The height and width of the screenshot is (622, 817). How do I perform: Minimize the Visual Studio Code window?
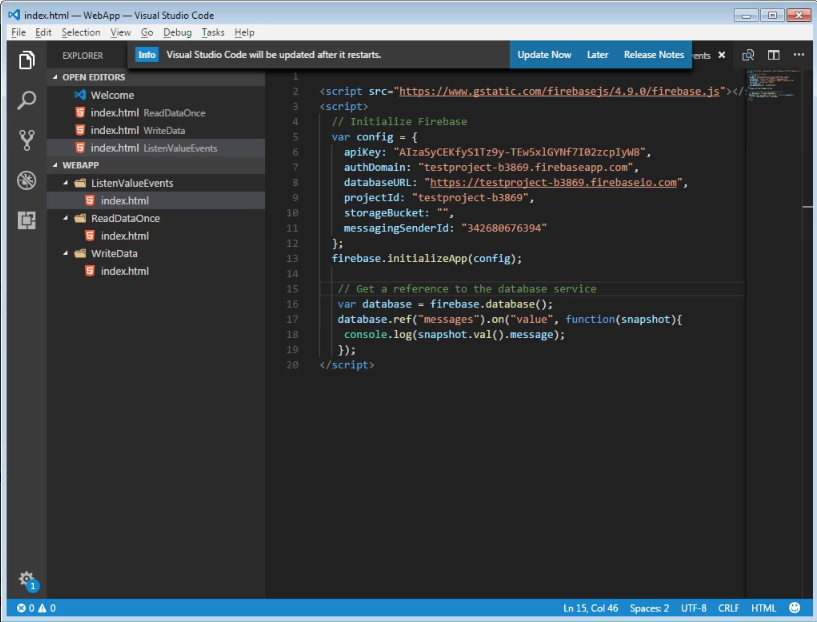[x=746, y=15]
